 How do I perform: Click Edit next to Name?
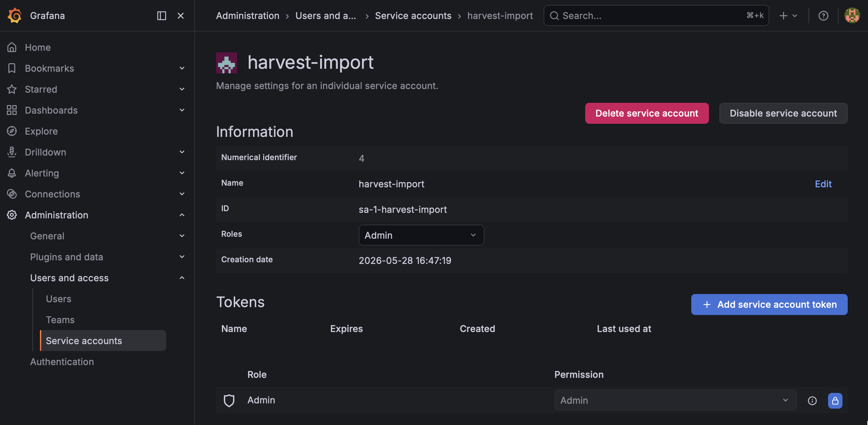823,184
